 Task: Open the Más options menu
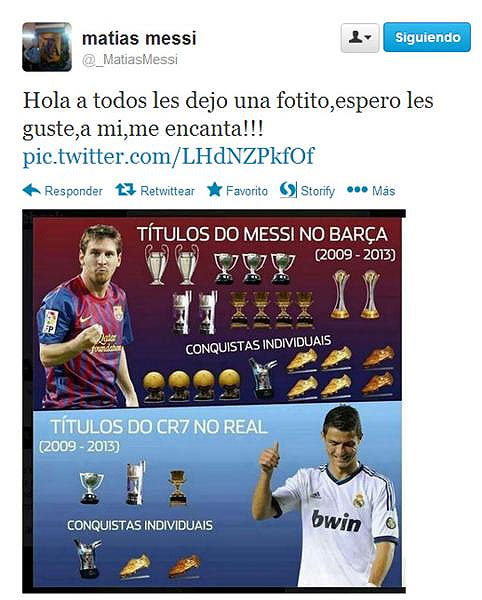coord(383,191)
